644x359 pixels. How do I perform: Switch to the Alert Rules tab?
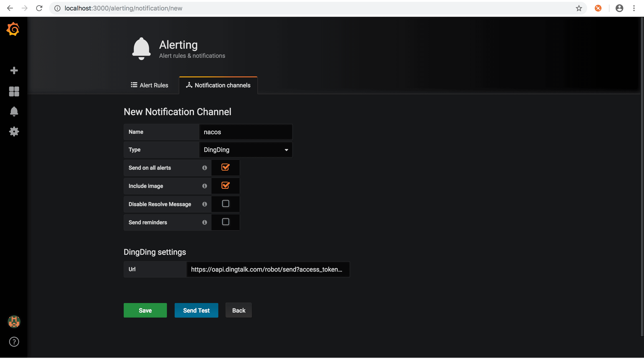(149, 85)
